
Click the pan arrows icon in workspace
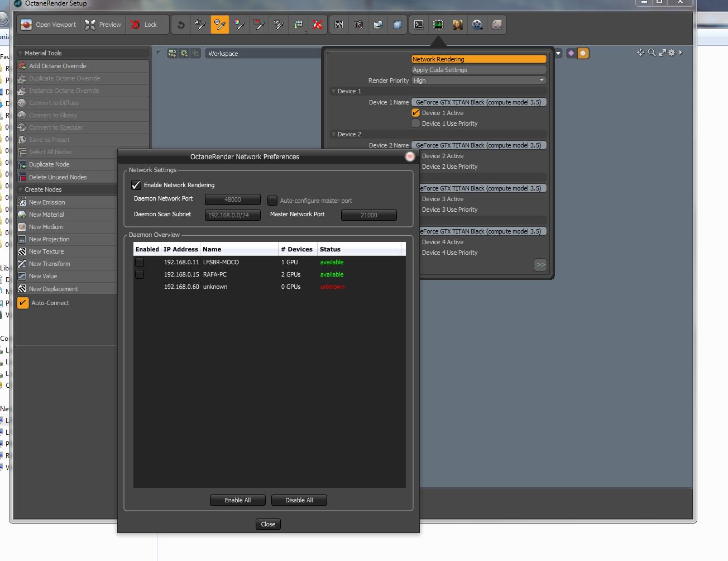pos(640,53)
